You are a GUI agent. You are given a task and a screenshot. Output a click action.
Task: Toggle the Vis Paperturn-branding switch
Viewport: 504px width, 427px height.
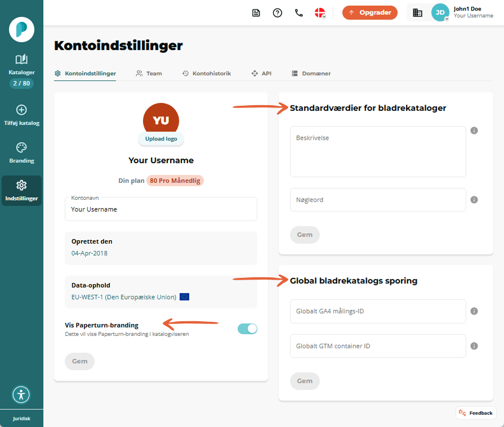pyautogui.click(x=247, y=329)
